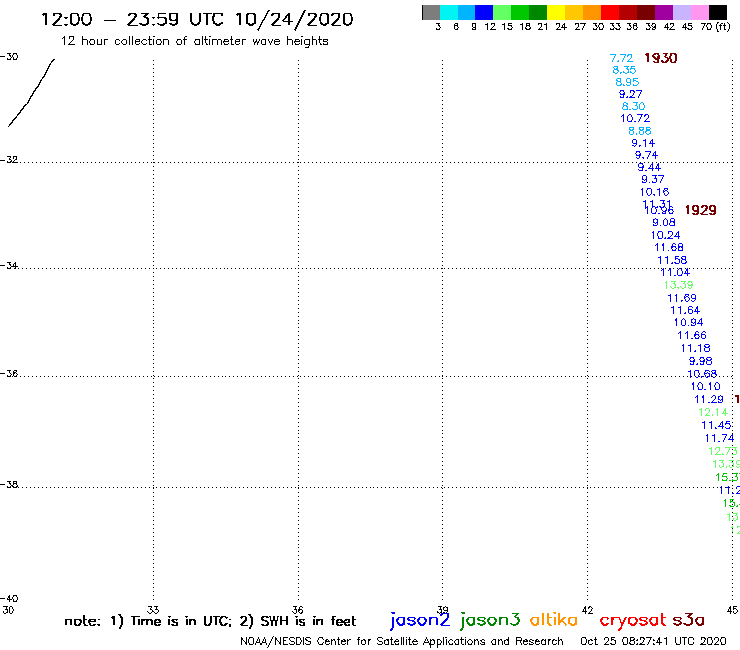Click the 11.69 wave height value

[682, 298]
